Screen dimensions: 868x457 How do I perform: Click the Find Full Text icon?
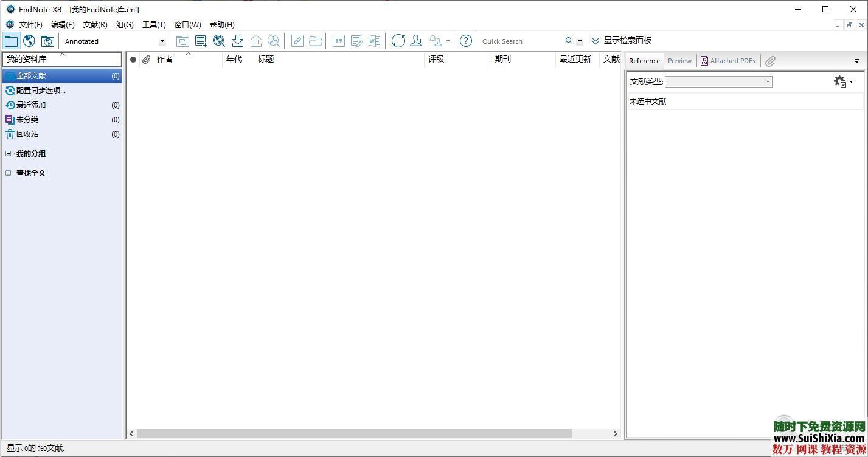coord(274,41)
